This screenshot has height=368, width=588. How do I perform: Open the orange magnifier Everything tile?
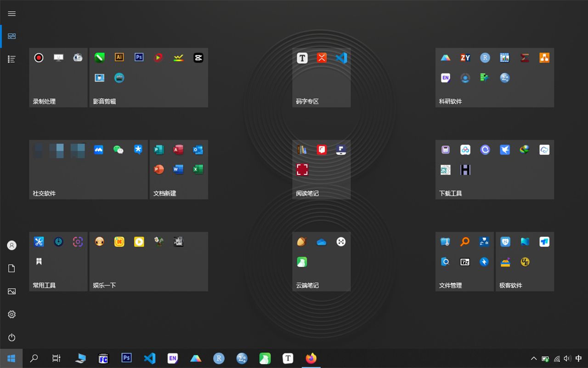[465, 241]
